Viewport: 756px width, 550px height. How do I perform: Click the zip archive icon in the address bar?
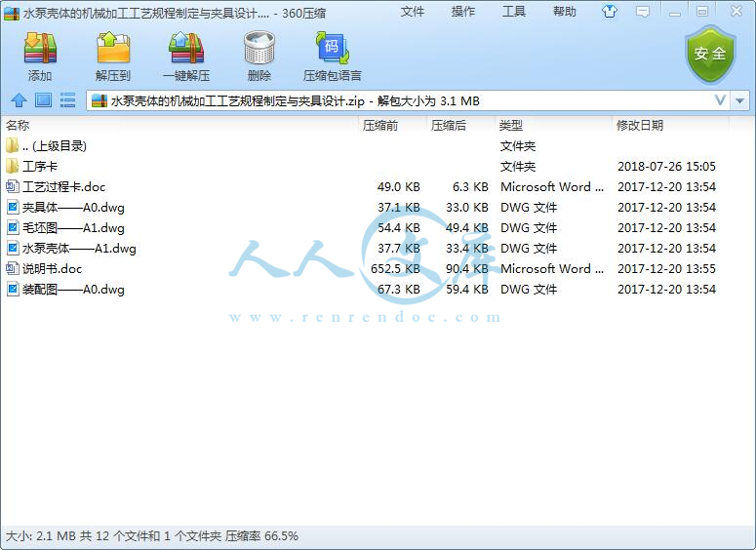99,100
